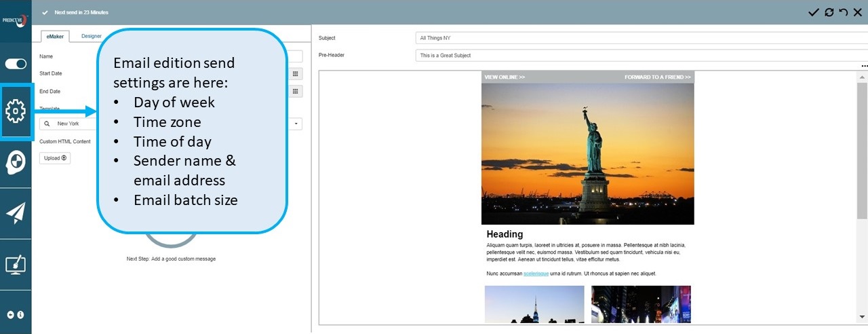Click the Predictive logo in sidebar
This screenshot has height=334, width=868.
point(16,19)
